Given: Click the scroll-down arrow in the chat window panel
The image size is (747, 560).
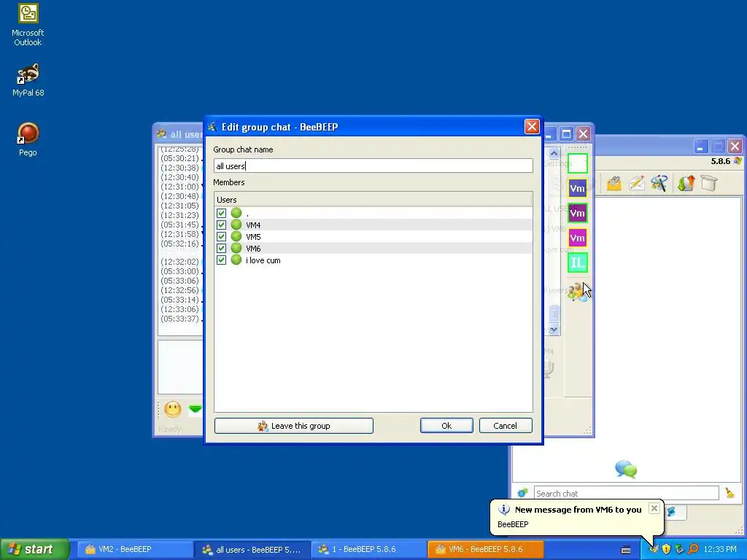Looking at the screenshot, I should pos(554,330).
